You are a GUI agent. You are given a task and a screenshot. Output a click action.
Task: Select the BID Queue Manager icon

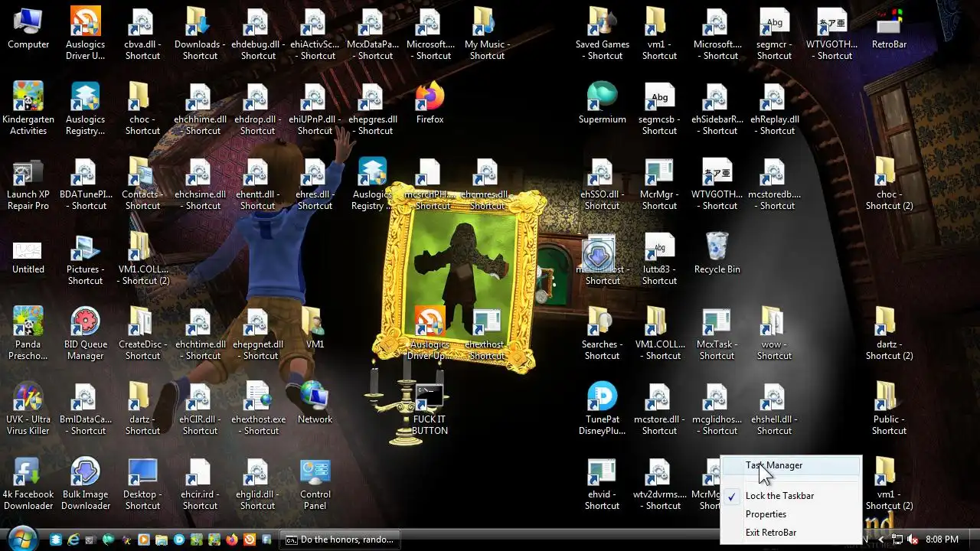pyautogui.click(x=86, y=334)
